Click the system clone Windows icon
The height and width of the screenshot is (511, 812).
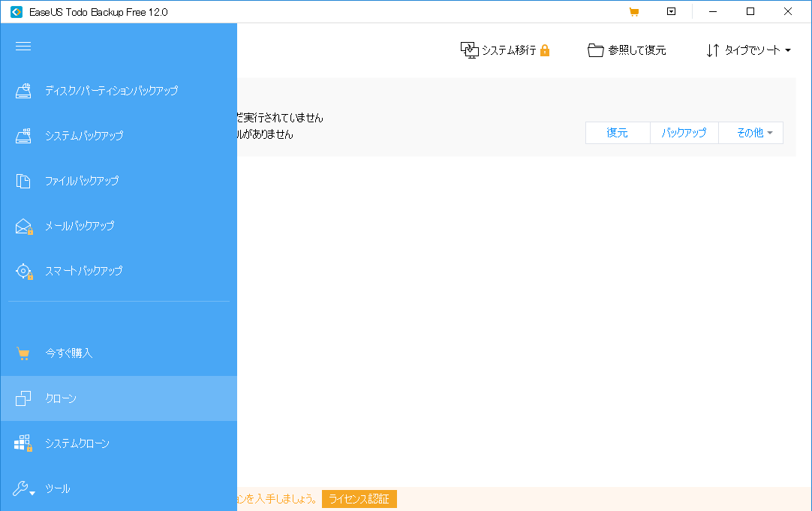23,443
